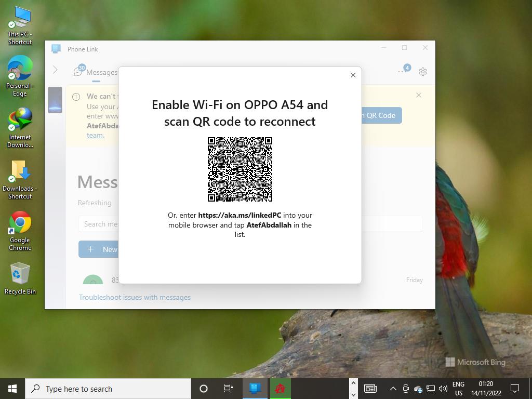
Task: Click the Open QR Code button
Action: tap(381, 115)
